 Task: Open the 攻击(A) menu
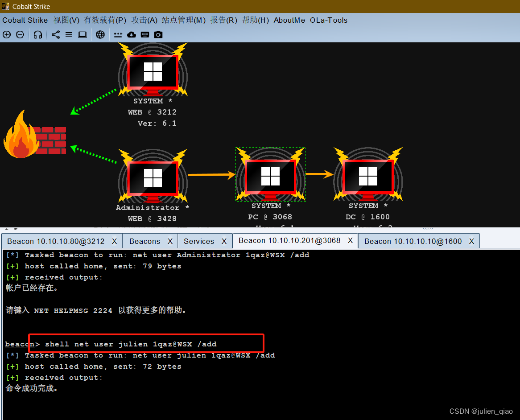pyautogui.click(x=144, y=20)
